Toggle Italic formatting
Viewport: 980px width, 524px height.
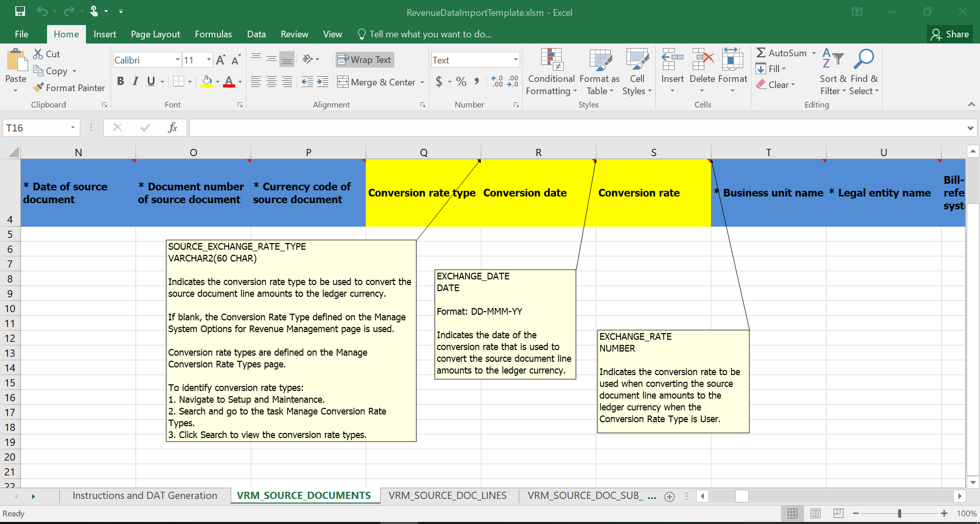click(136, 81)
